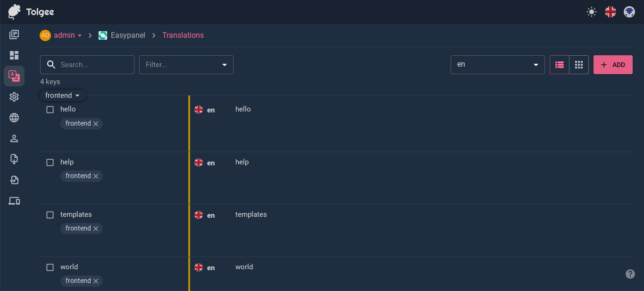Select the checkbox next to hello key
Screen dimensions: 644x291
(50, 109)
